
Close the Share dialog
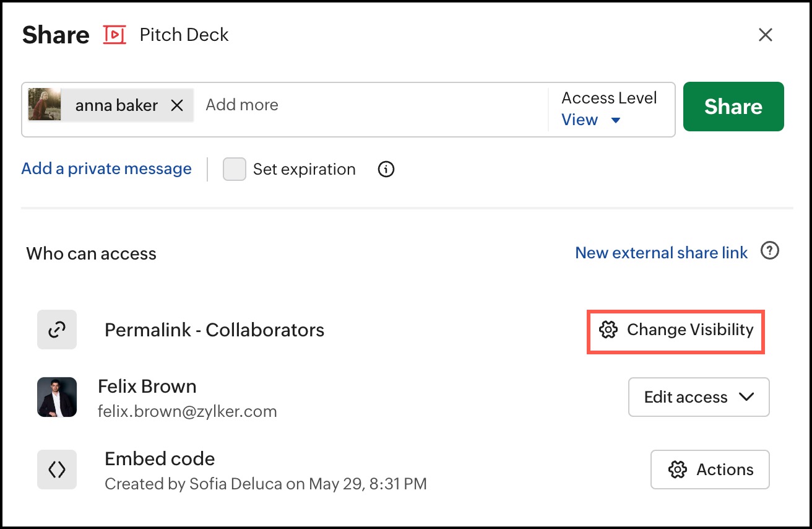pos(766,35)
